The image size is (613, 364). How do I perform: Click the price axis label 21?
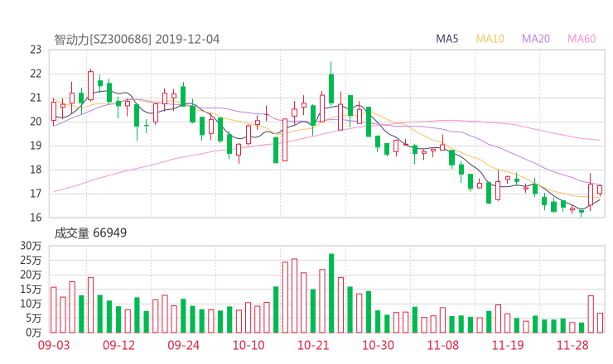[x=36, y=98]
